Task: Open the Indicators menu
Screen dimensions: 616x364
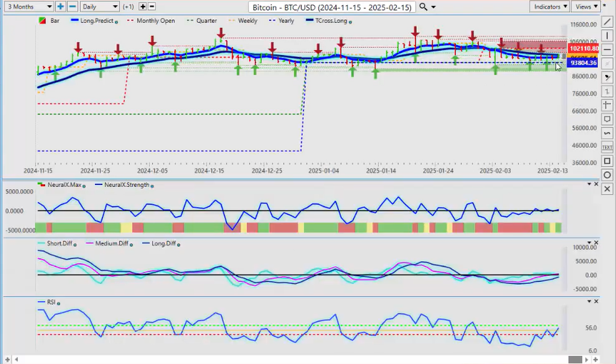Action: point(550,7)
